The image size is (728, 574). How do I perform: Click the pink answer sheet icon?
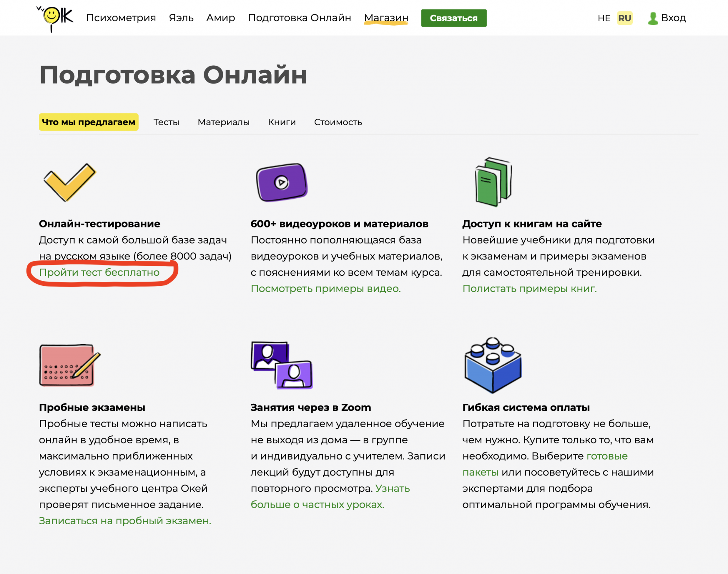pyautogui.click(x=70, y=365)
